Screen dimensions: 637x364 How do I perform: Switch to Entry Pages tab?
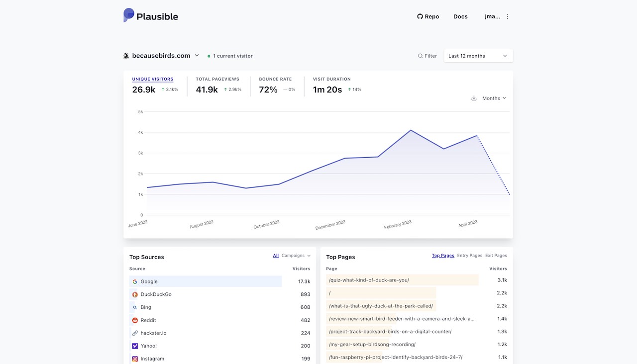pyautogui.click(x=470, y=256)
